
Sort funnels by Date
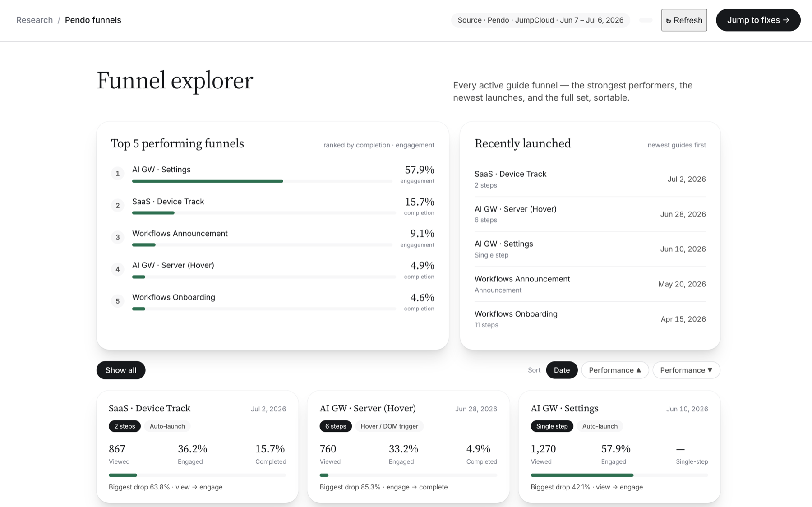click(562, 370)
